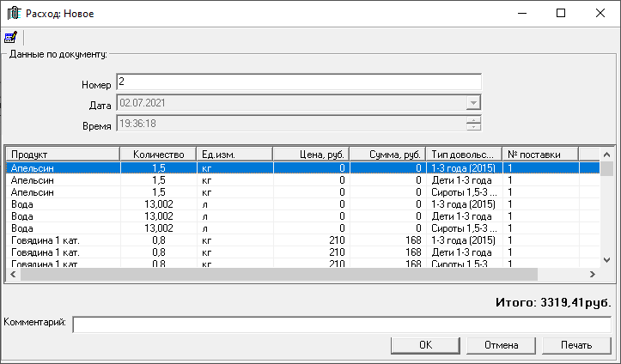Click the Ед.изм. column header
The height and width of the screenshot is (364, 621).
click(234, 155)
